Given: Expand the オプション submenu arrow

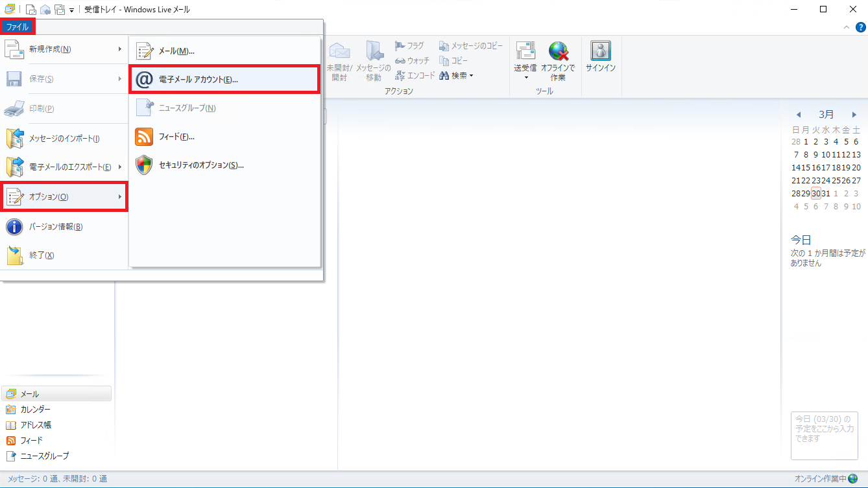Looking at the screenshot, I should coord(120,196).
